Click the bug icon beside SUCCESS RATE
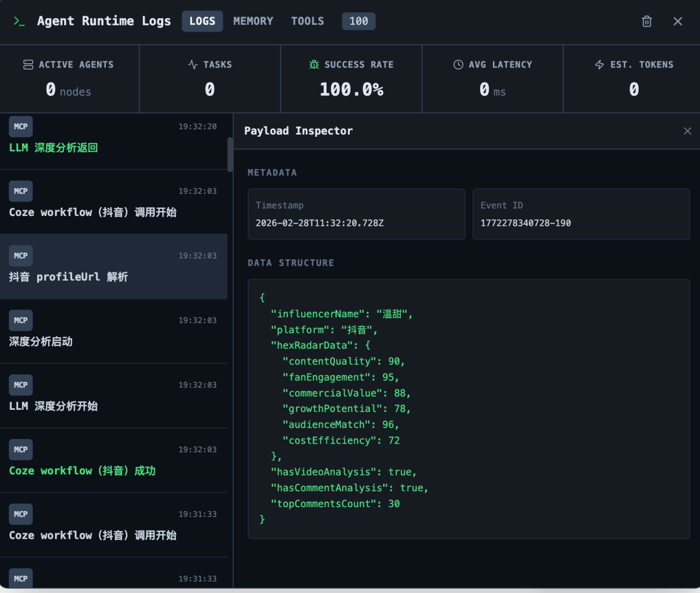The height and width of the screenshot is (593, 700). point(313,64)
